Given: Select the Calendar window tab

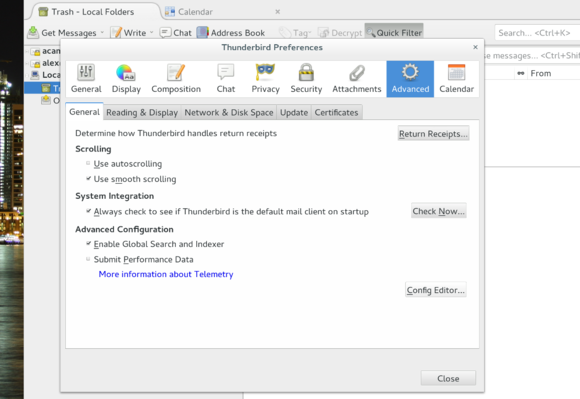Looking at the screenshot, I should click(x=195, y=12).
